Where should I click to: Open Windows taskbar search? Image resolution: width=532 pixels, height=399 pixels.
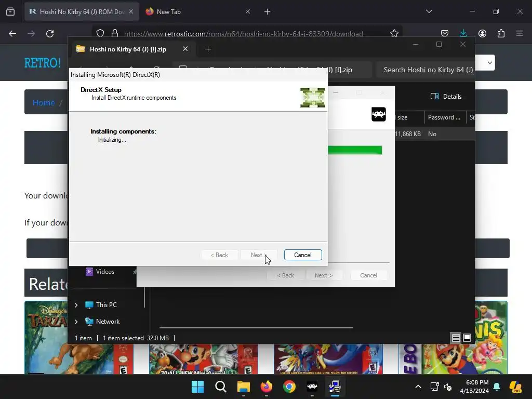pyautogui.click(x=220, y=387)
